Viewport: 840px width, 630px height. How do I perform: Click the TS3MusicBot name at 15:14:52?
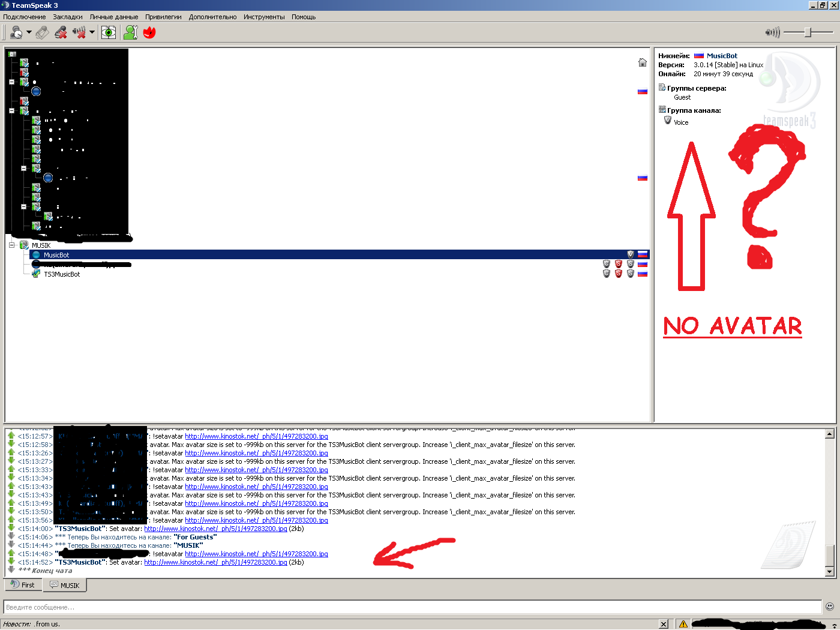pyautogui.click(x=80, y=562)
